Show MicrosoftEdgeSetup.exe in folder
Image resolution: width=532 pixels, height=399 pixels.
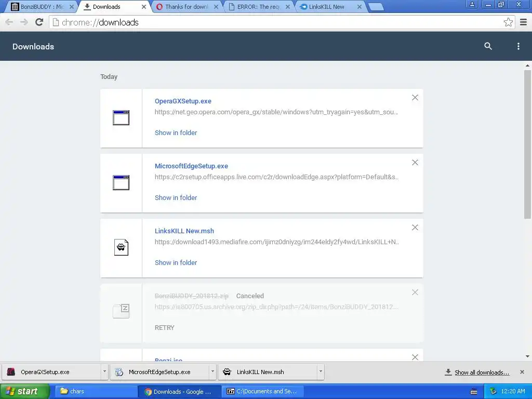tap(176, 197)
